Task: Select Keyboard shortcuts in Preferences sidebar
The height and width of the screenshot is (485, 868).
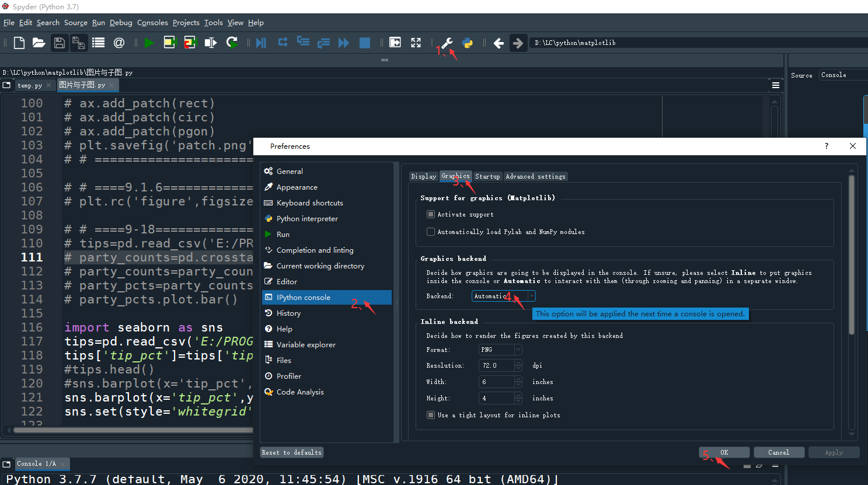Action: tap(327, 203)
